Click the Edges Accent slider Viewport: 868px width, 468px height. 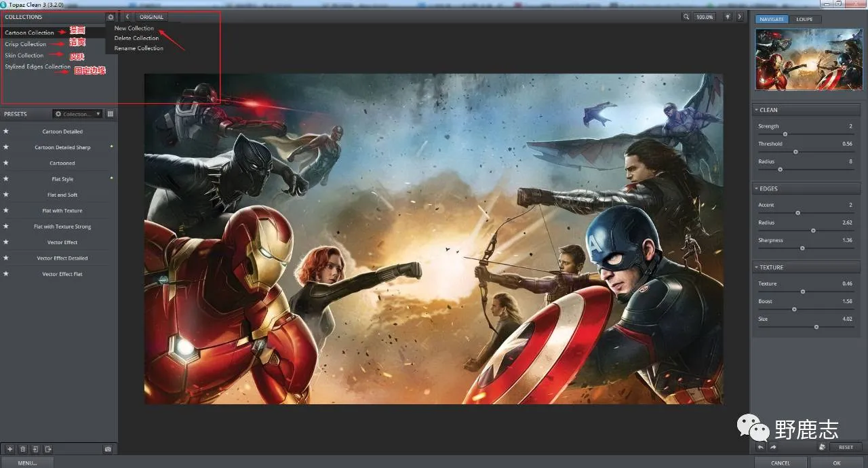(x=805, y=213)
